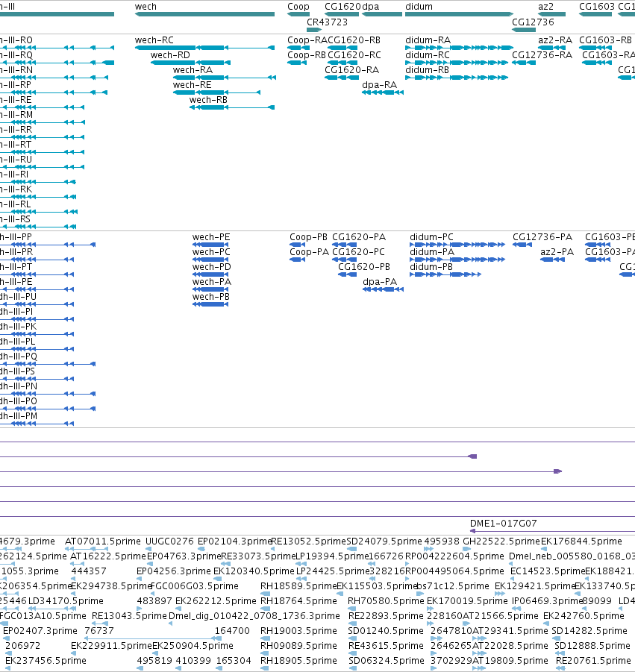Select the CG12736-RA transcript label
Screen dimensions: 635x672
pyautogui.click(x=542, y=55)
